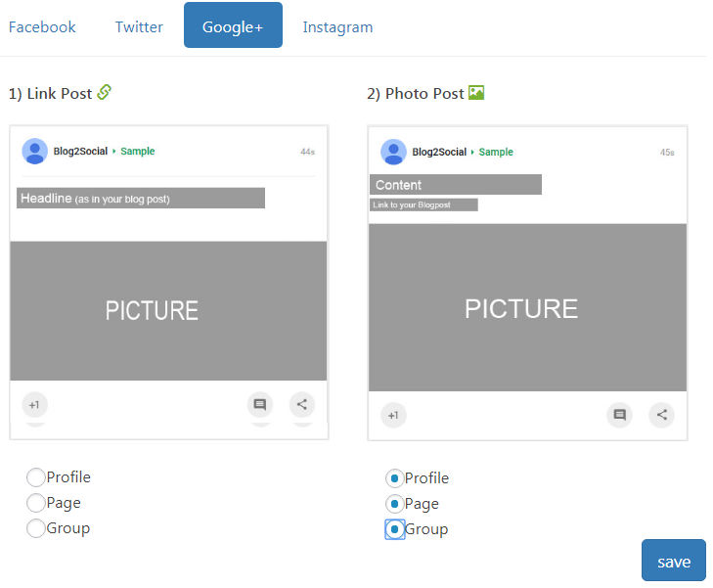Viewport: 713px width, 588px height.
Task: Click Blog2Social avatar in Link Post preview
Action: pyautogui.click(x=35, y=151)
